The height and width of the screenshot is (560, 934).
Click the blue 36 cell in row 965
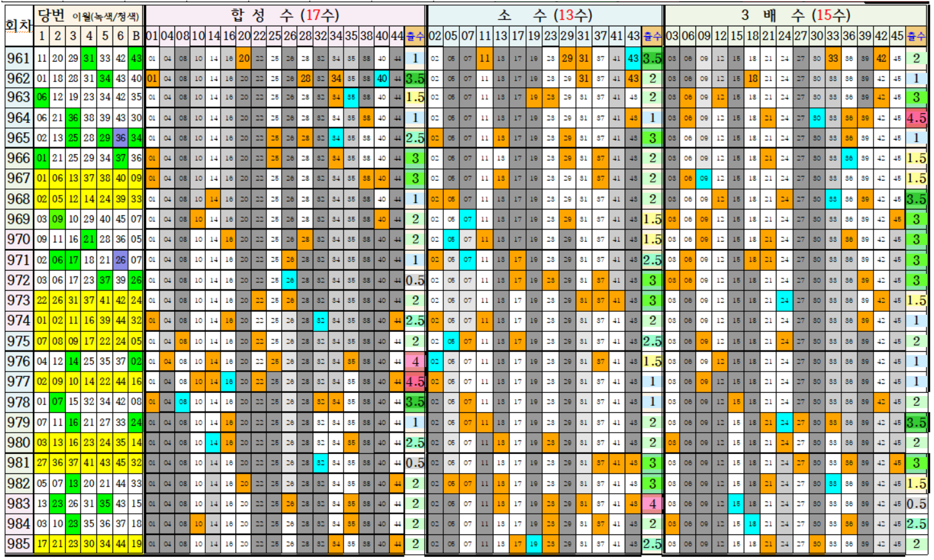pos(120,138)
